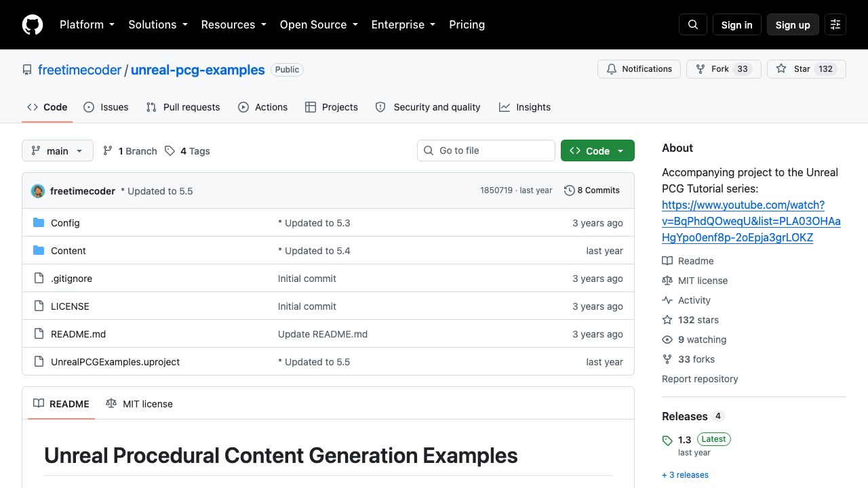Screen dimensions: 868x488
Task: Open the '+ 3 releases' link
Action: click(685, 475)
